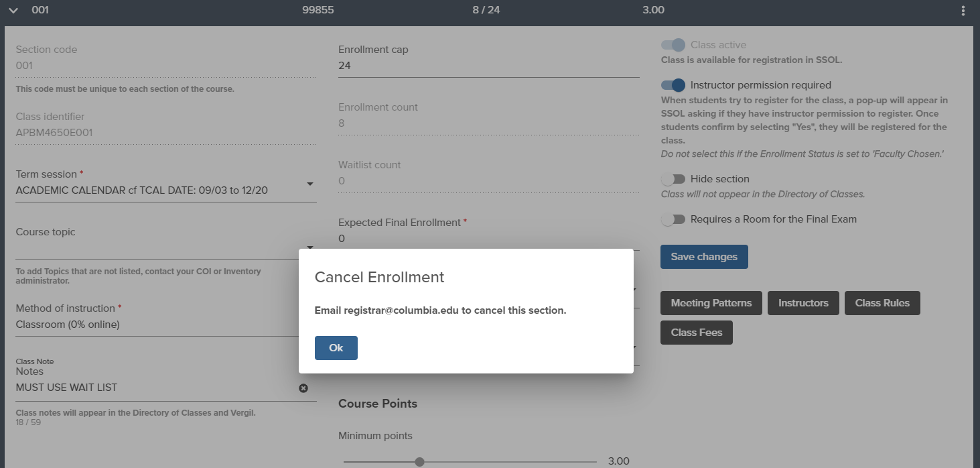
Task: Click the 3.00 points value in header row
Action: pyautogui.click(x=654, y=10)
